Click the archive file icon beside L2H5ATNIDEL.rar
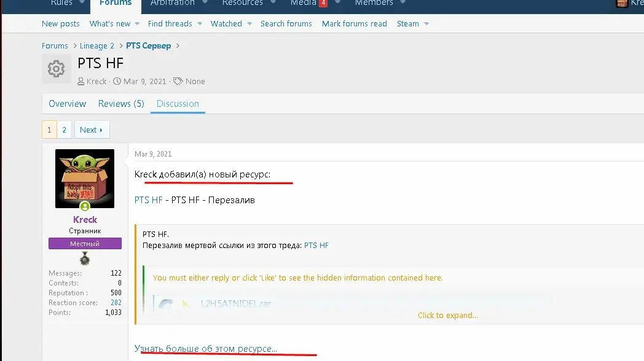The height and width of the screenshot is (361, 644). tap(166, 303)
